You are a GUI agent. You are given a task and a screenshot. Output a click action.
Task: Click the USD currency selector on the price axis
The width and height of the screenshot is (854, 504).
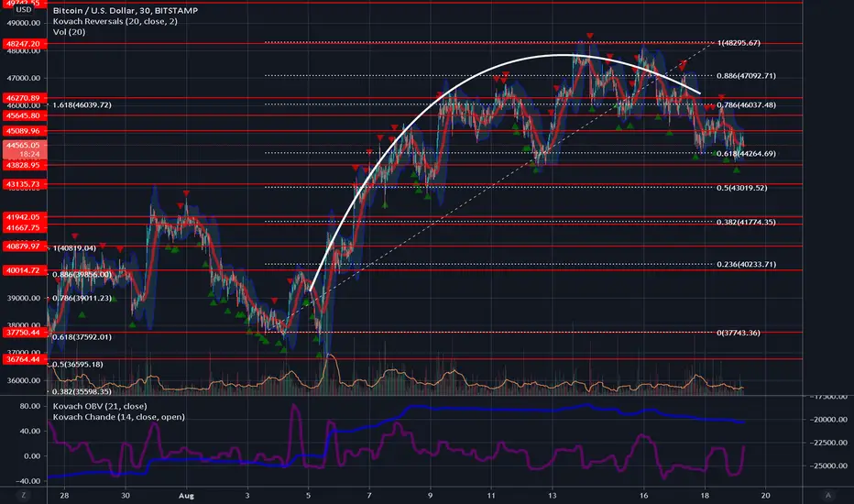coord(24,10)
